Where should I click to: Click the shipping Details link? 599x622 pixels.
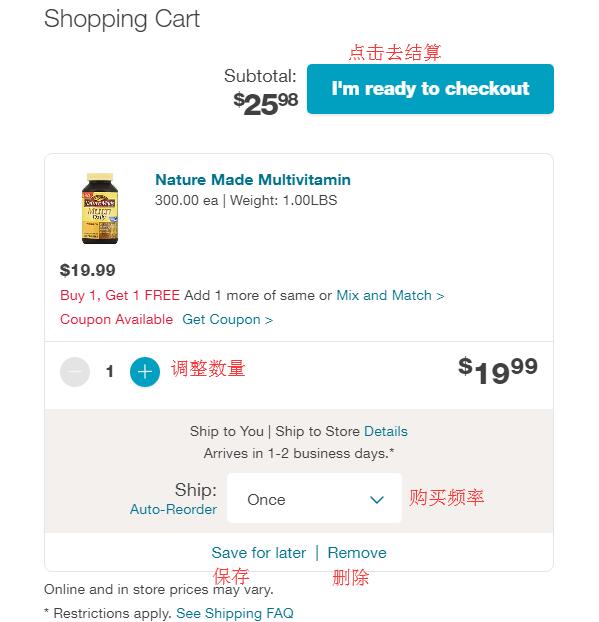click(x=386, y=431)
